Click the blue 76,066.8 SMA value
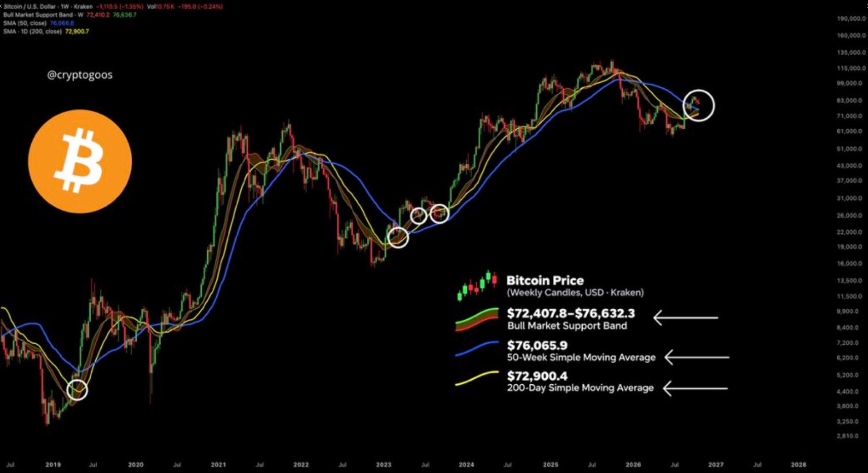The width and height of the screenshot is (868, 473). tap(62, 23)
